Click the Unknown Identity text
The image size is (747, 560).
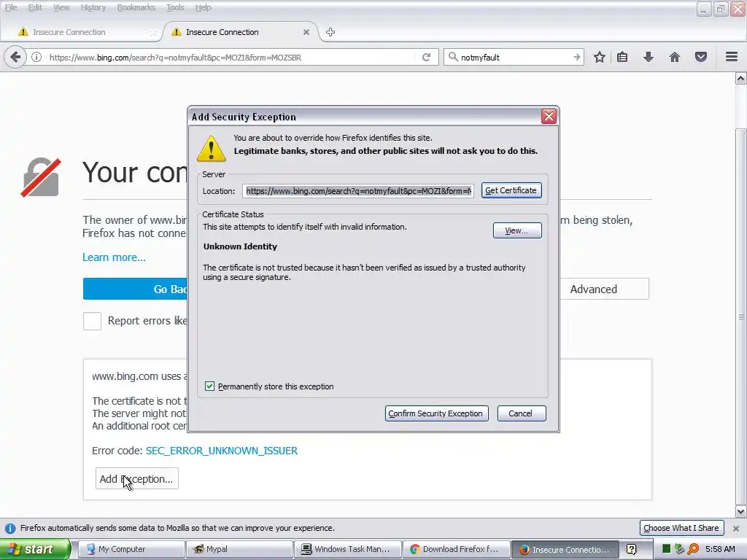pyautogui.click(x=240, y=246)
